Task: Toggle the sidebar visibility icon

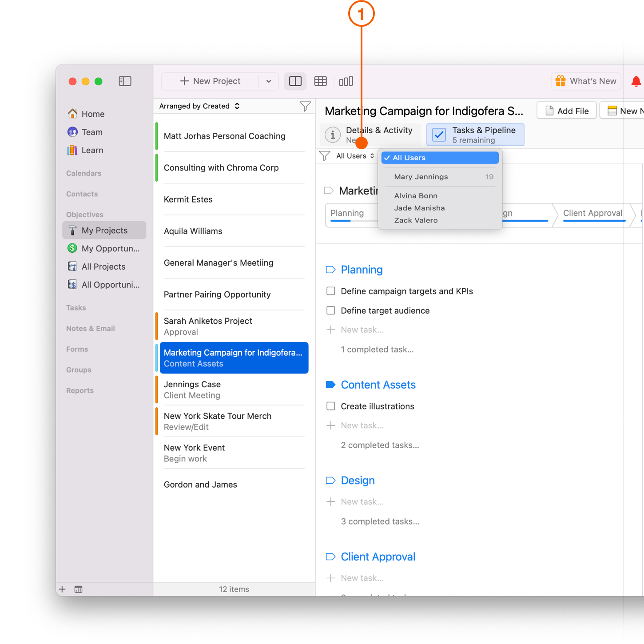Action: coord(125,81)
